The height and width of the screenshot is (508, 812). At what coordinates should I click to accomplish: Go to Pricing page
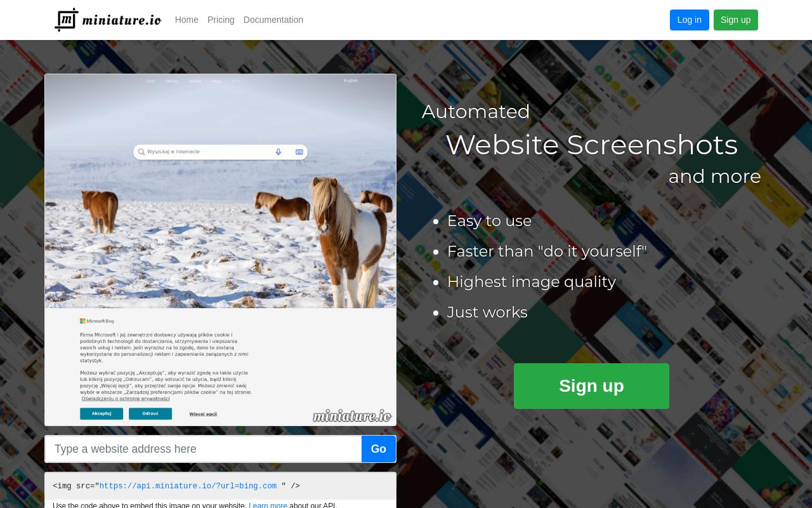pyautogui.click(x=221, y=20)
